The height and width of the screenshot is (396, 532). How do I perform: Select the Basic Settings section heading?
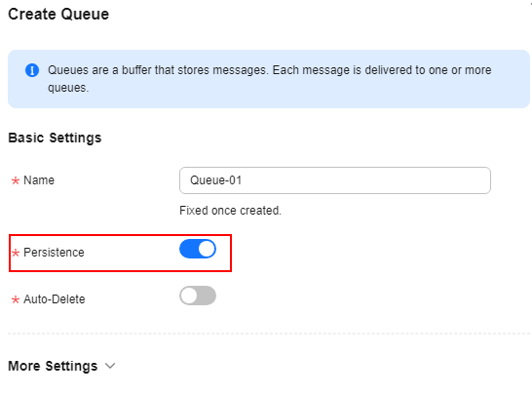[x=55, y=138]
